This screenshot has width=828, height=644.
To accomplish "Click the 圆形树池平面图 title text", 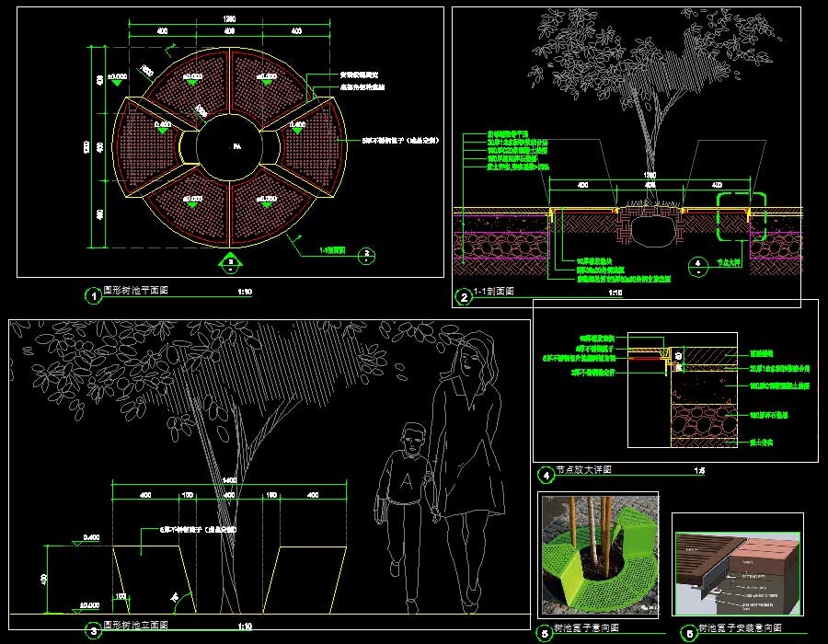I will [x=142, y=291].
